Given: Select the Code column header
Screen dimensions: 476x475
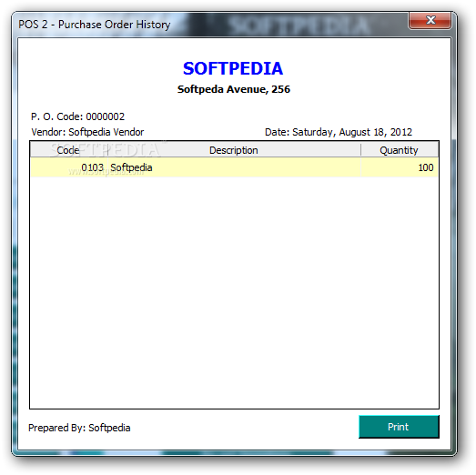Looking at the screenshot, I should tap(69, 150).
